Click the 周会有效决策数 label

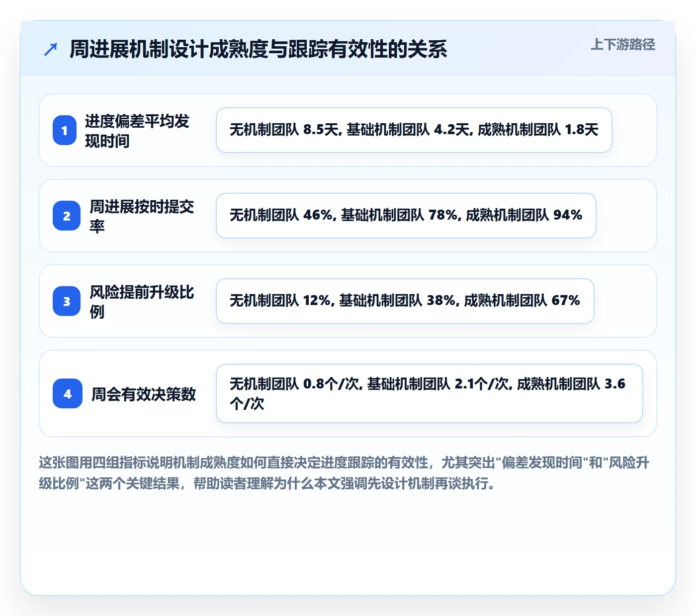point(144,394)
